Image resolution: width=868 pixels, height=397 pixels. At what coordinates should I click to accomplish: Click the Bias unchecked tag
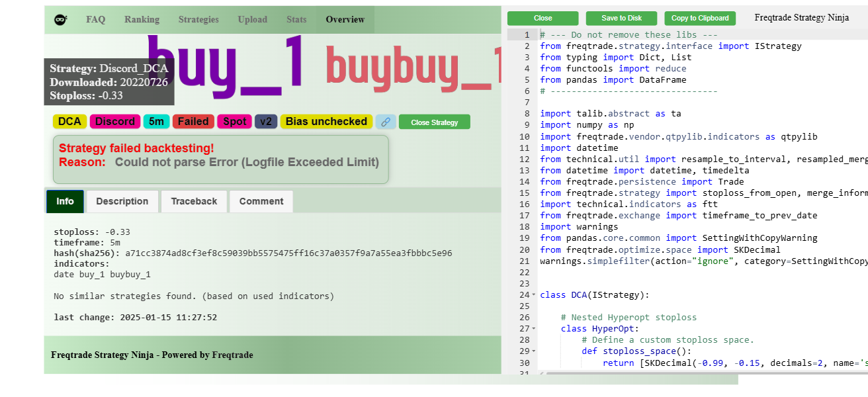[x=326, y=122]
